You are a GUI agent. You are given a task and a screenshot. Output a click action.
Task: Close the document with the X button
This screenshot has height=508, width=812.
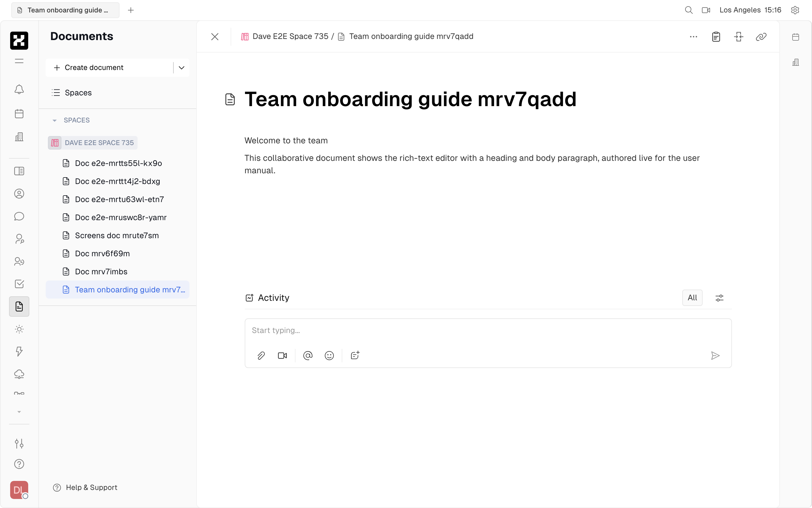point(215,37)
